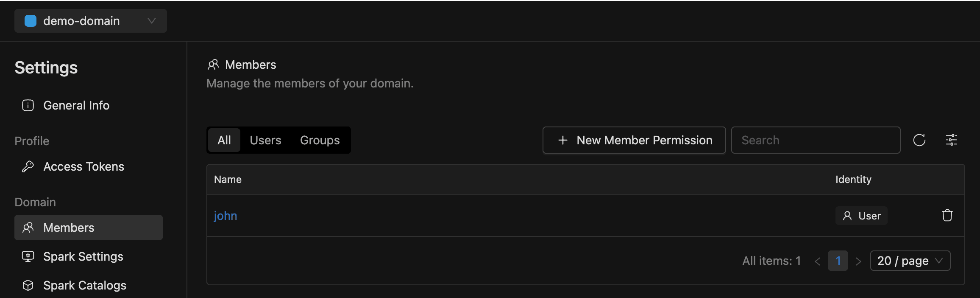The image size is (980, 298).
Task: Open the 20 / page size dropdown
Action: click(x=910, y=261)
